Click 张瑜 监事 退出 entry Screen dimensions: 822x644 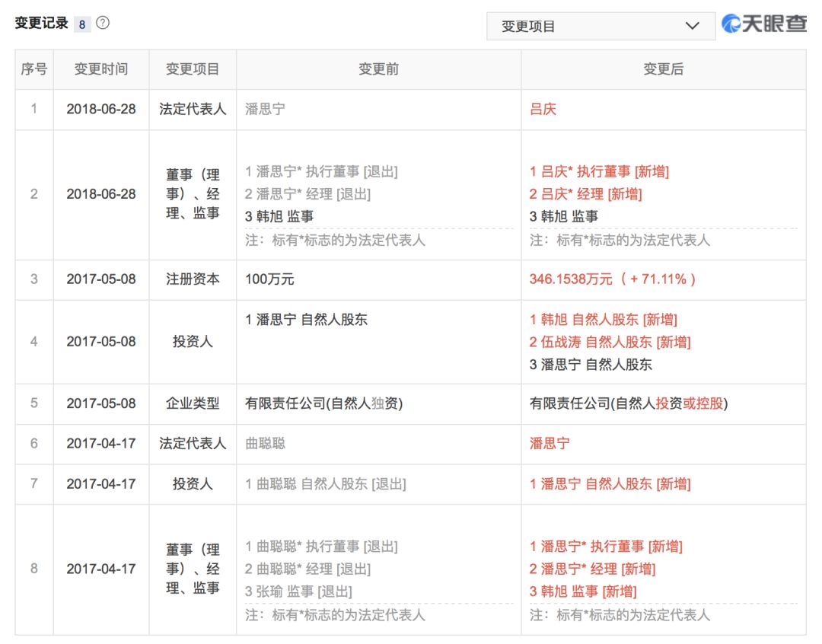pyautogui.click(x=298, y=591)
